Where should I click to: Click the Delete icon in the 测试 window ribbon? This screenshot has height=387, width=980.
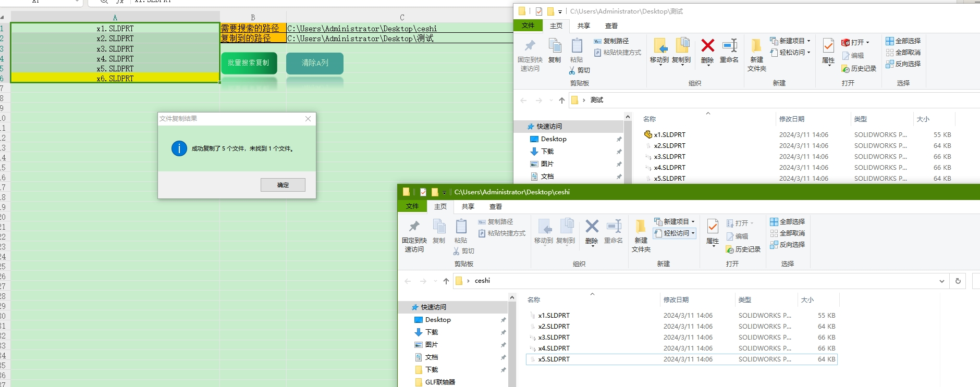[707, 46]
